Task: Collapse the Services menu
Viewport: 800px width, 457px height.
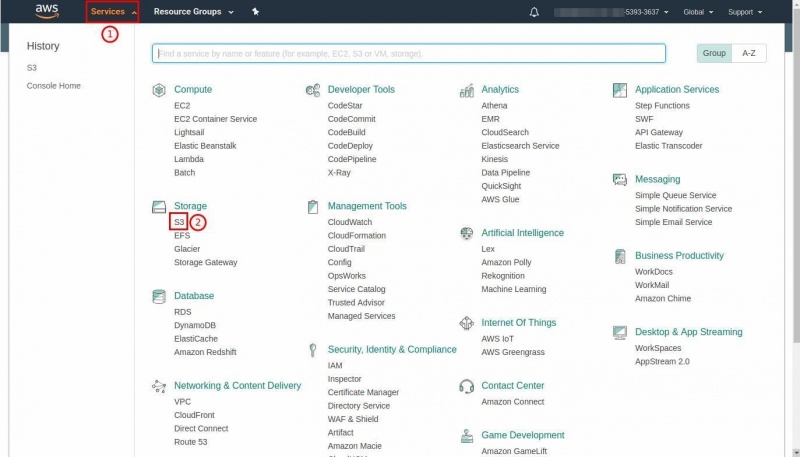Action: [x=113, y=11]
